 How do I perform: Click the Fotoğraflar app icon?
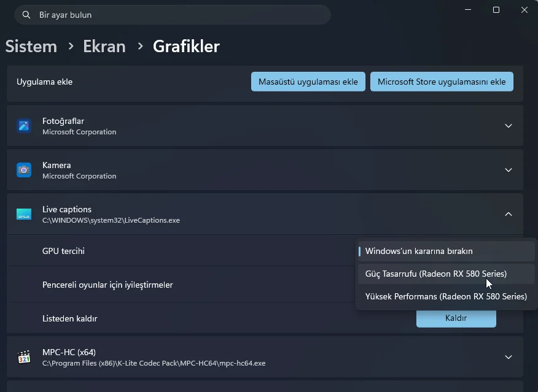pyautogui.click(x=24, y=126)
